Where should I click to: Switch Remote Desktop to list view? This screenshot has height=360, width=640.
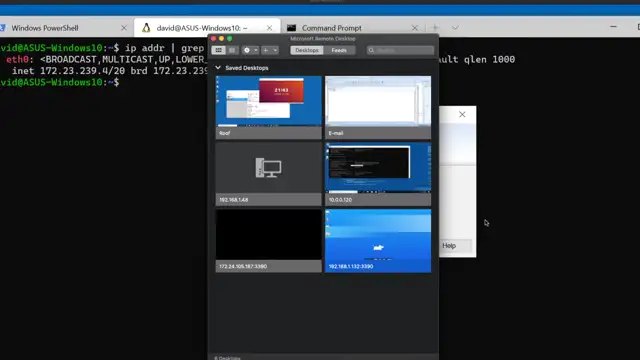click(232, 50)
